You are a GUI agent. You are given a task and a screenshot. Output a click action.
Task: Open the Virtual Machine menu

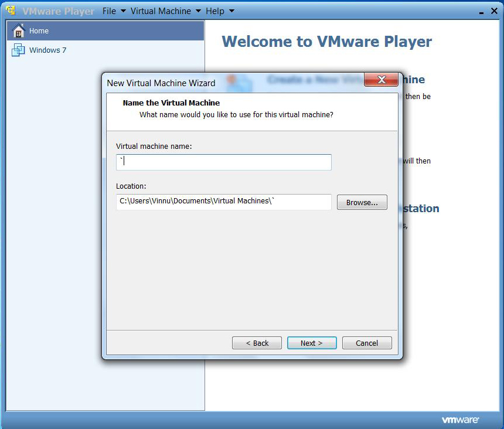click(161, 11)
